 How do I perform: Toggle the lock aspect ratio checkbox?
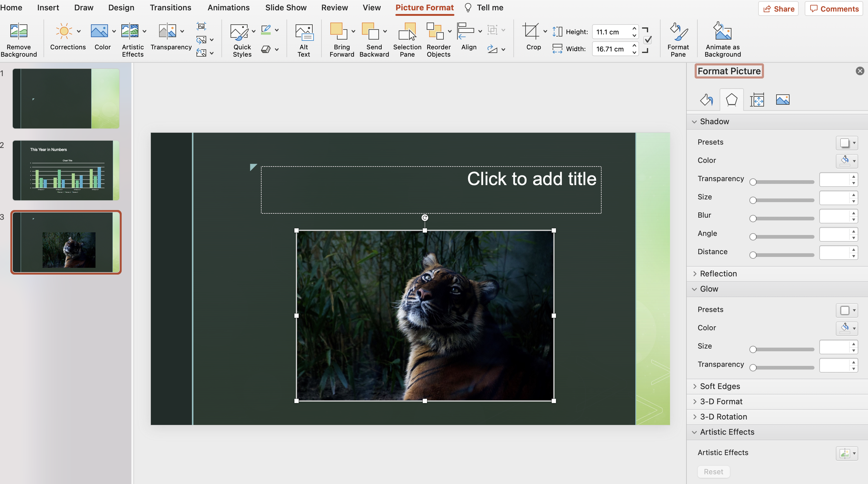(x=647, y=40)
